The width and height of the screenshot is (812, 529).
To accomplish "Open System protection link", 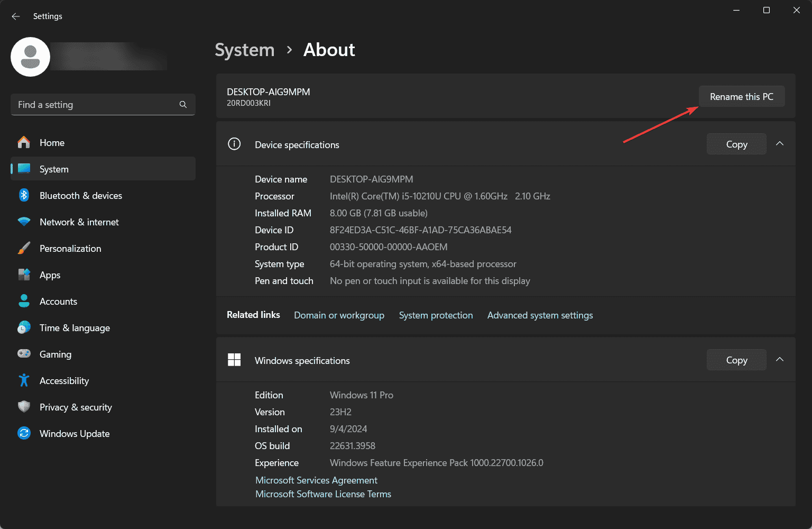I will [436, 315].
